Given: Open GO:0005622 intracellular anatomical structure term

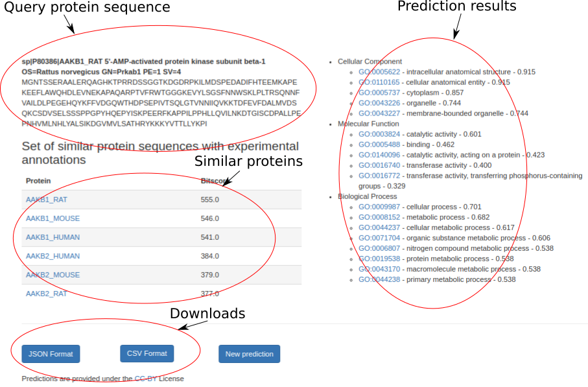Looking at the screenshot, I should click(379, 72).
